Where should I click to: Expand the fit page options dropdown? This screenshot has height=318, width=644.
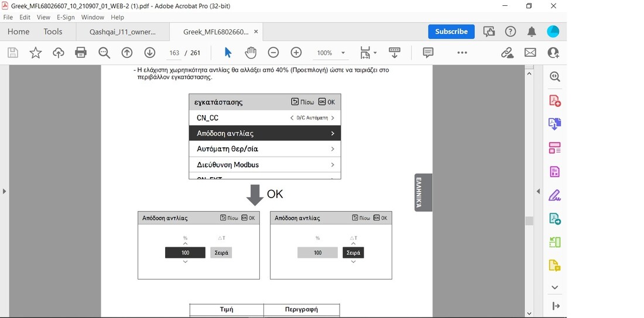(x=375, y=53)
